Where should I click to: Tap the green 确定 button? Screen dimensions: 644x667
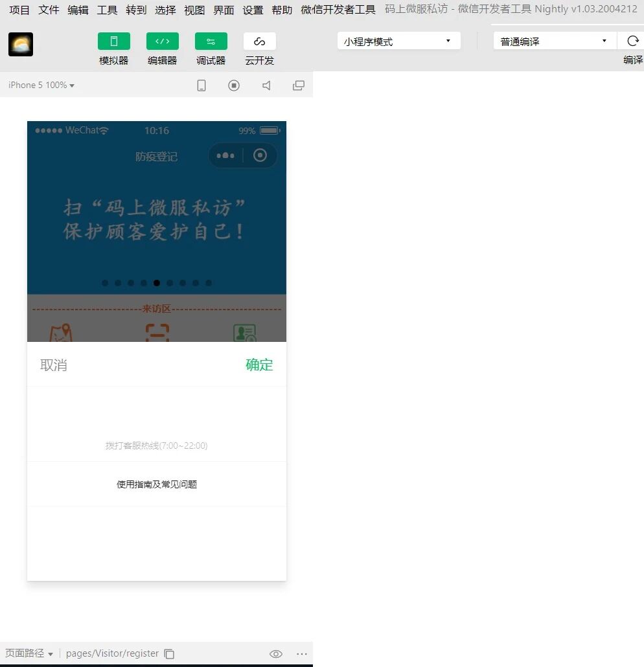point(259,365)
